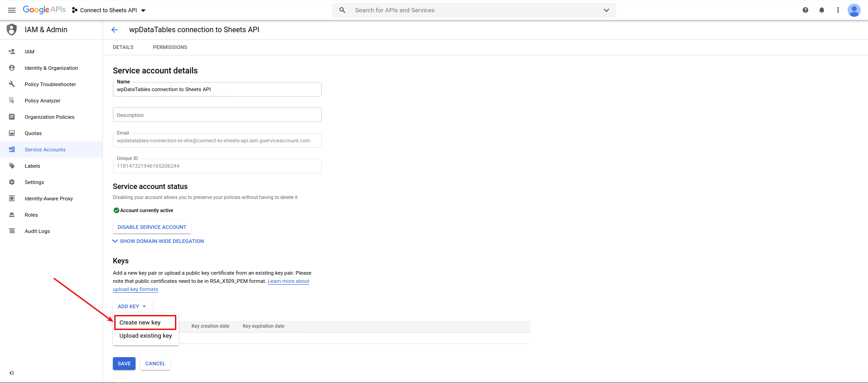The image size is (868, 383).
Task: Open Organization Policies in sidebar
Action: [x=51, y=117]
